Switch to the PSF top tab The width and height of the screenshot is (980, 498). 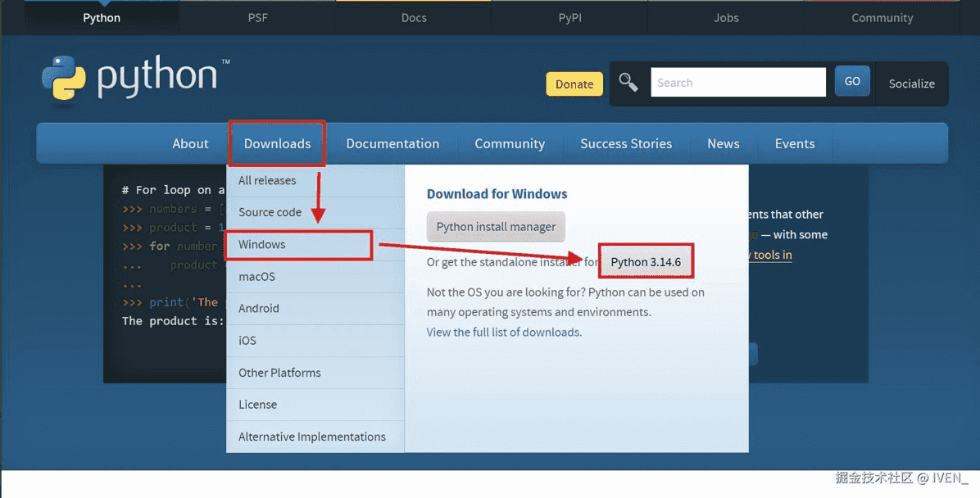pos(257,17)
